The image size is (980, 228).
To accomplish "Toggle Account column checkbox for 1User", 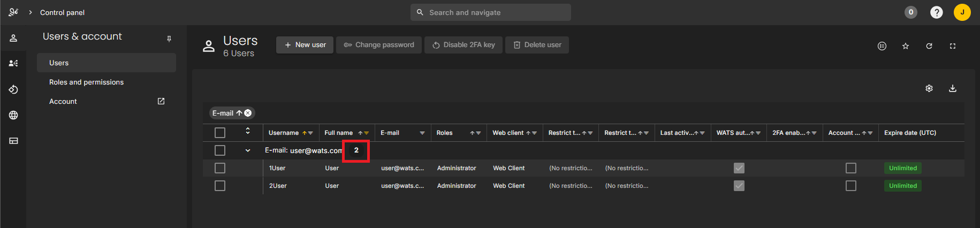I will pos(851,168).
